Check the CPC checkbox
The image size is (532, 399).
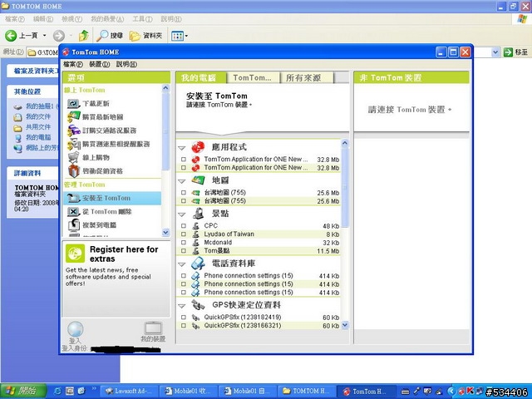tap(184, 225)
